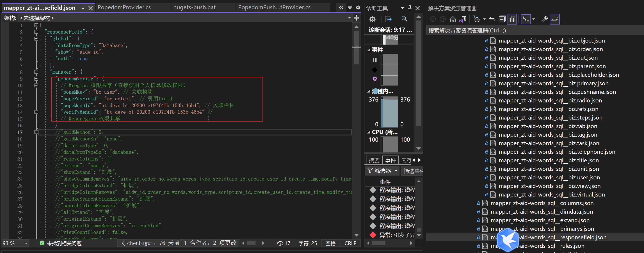Open dropdown arrow beside file nesting button
This screenshot has height=253, width=644.
coord(534,19)
